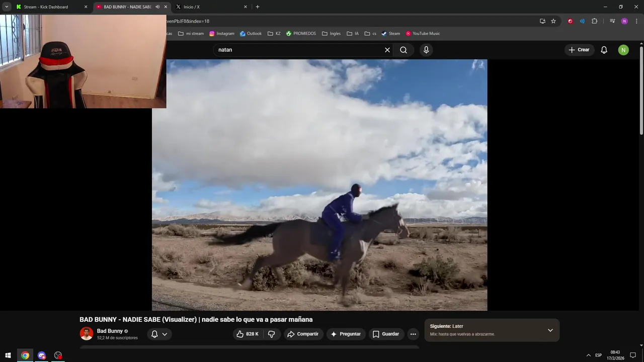Open the red record extension icon

click(570, 21)
